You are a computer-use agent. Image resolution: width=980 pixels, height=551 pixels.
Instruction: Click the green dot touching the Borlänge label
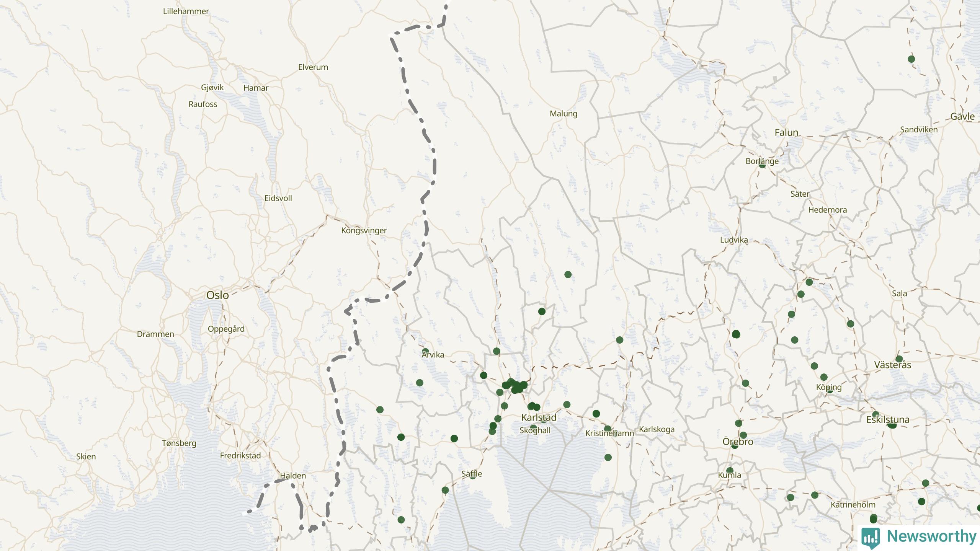click(x=762, y=165)
